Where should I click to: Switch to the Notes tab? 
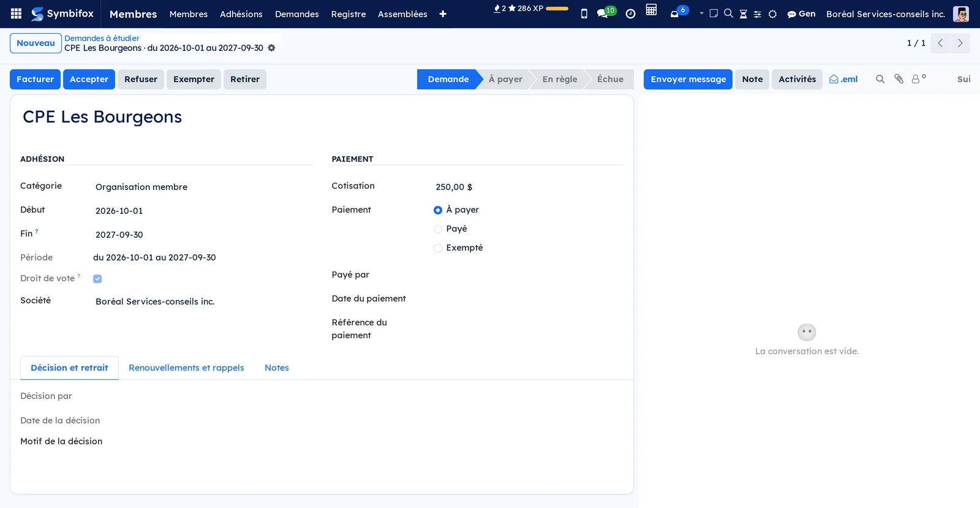point(277,368)
